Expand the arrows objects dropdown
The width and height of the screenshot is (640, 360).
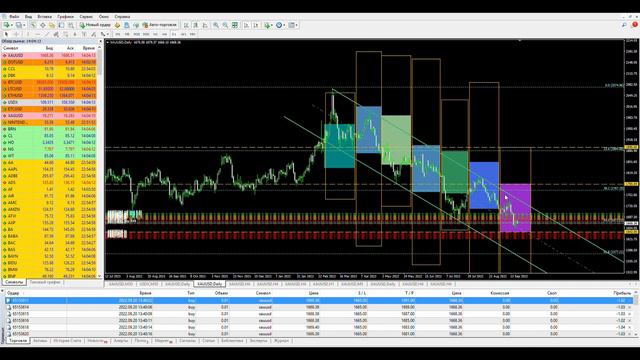tap(108, 34)
